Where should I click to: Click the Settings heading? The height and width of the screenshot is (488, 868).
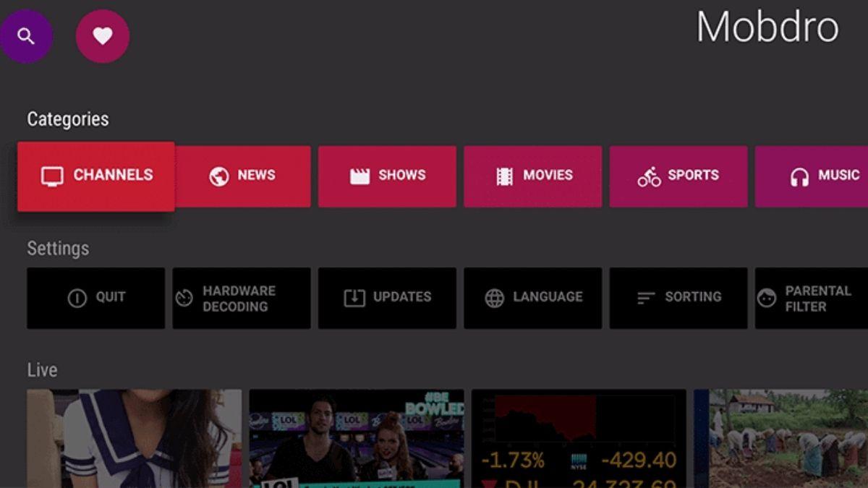[58, 249]
